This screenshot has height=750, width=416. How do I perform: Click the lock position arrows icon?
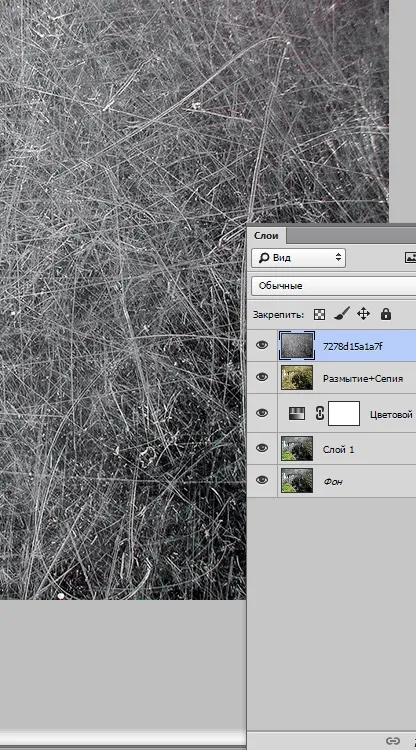tap(363, 314)
